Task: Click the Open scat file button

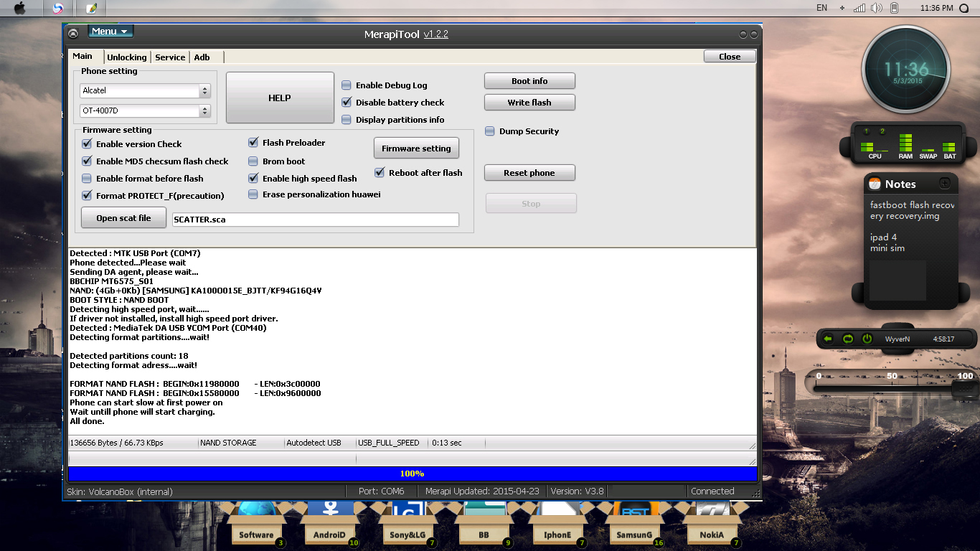Action: 123,218
